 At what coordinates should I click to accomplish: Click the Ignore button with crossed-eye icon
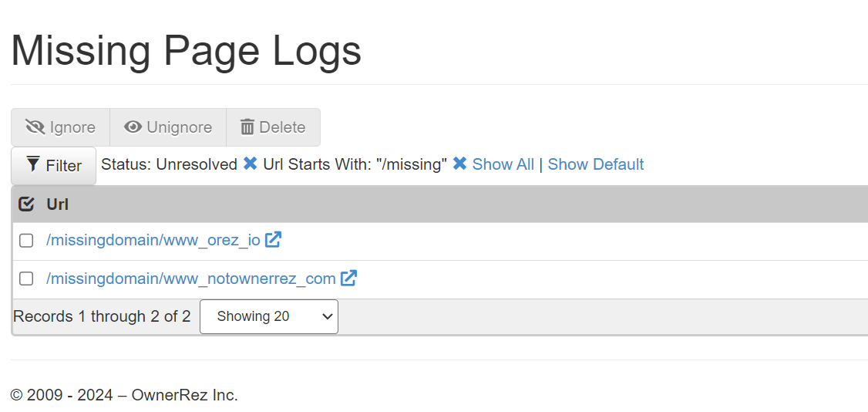pyautogui.click(x=61, y=127)
